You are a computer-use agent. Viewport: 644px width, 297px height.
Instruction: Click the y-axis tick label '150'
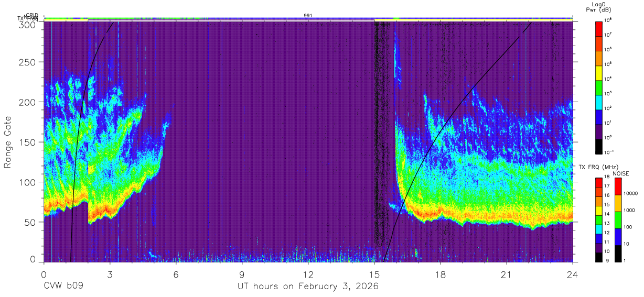pos(27,142)
